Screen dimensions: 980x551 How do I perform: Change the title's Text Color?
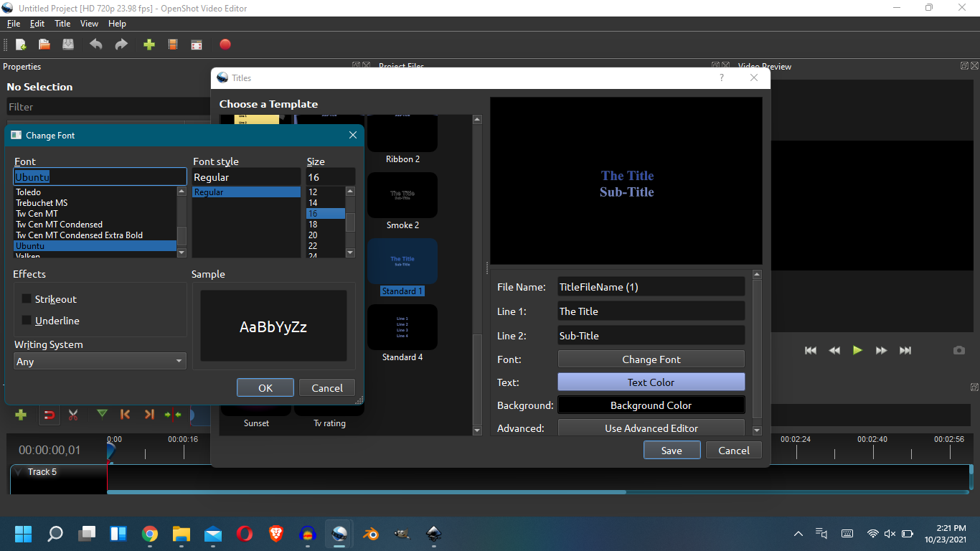click(651, 382)
